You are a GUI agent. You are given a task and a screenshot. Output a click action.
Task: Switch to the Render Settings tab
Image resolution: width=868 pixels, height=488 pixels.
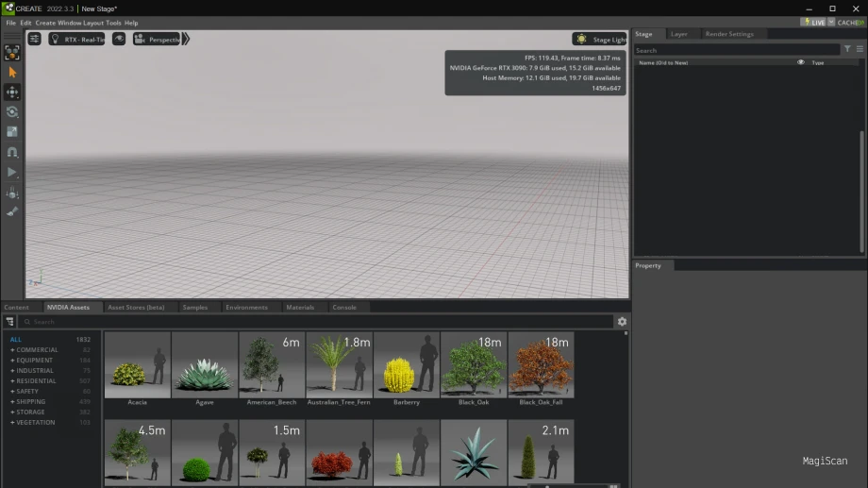click(729, 34)
